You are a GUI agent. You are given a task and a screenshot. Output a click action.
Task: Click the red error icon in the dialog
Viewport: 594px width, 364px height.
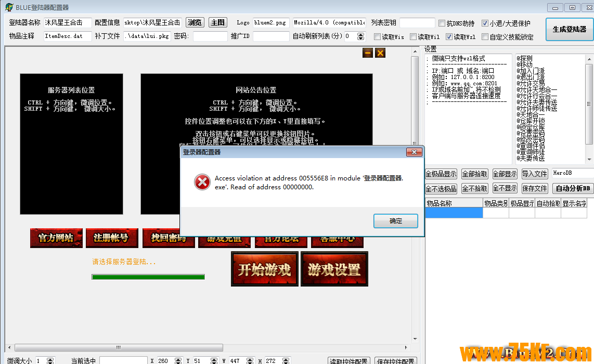pyautogui.click(x=202, y=182)
